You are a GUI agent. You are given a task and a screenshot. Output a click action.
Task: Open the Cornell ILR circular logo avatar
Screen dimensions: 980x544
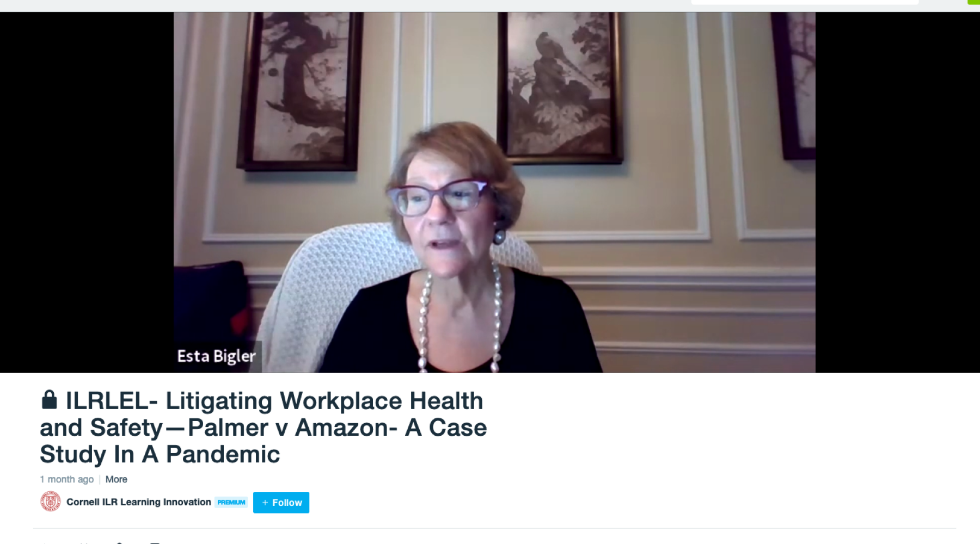51,502
